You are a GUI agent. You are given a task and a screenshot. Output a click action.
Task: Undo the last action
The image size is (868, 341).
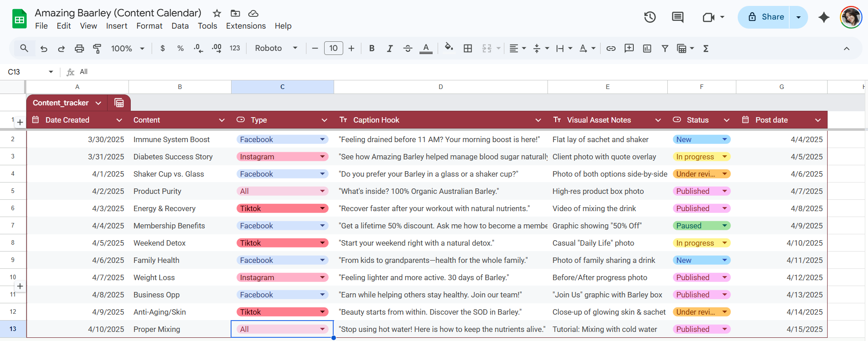point(44,48)
